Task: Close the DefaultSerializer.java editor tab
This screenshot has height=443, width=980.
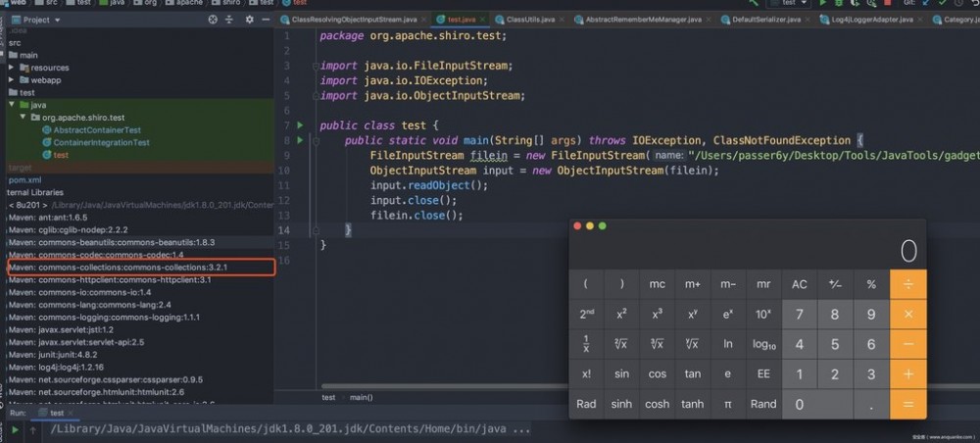Action: [x=807, y=20]
